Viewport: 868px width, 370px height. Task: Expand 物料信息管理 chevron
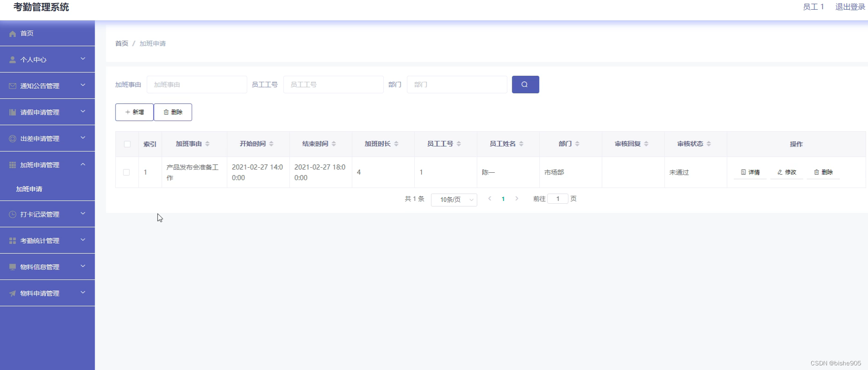[83, 266]
